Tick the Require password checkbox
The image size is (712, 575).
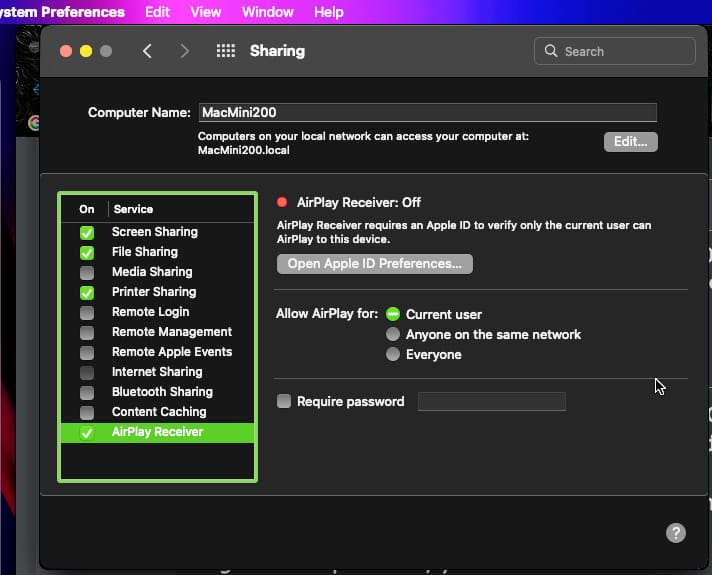pos(284,401)
